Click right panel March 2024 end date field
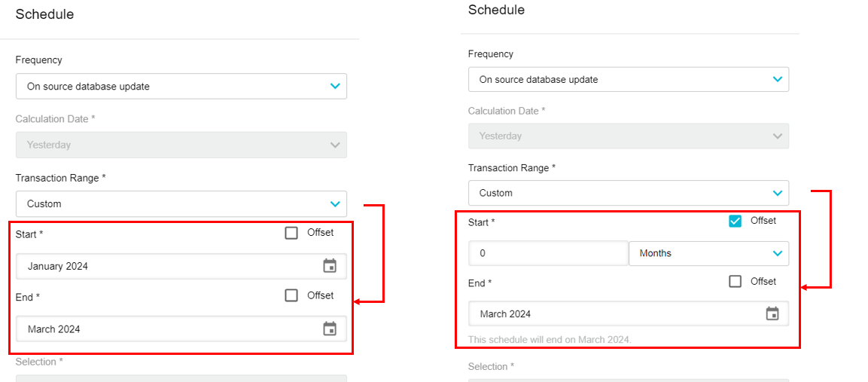This screenshot has width=868, height=382. click(x=610, y=313)
